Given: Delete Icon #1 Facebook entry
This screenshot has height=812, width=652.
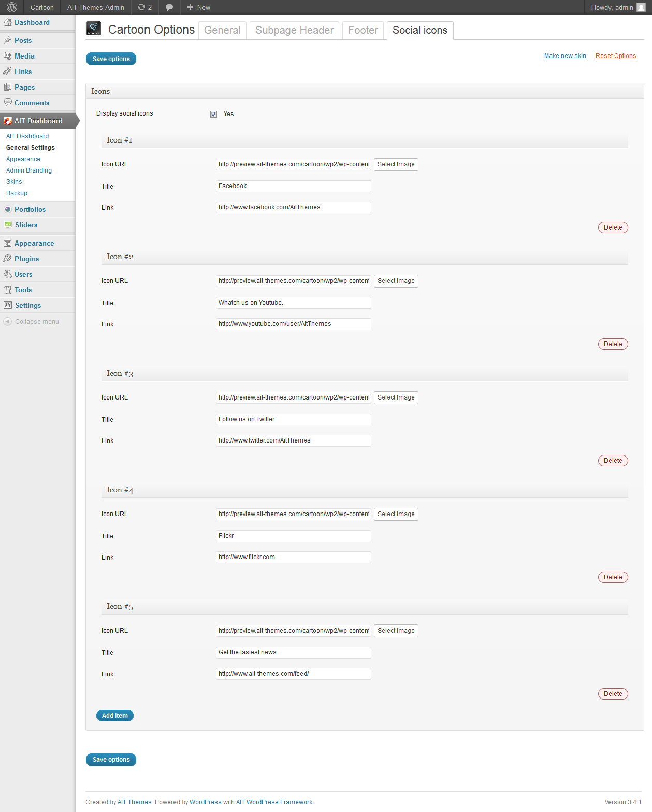Looking at the screenshot, I should point(613,227).
